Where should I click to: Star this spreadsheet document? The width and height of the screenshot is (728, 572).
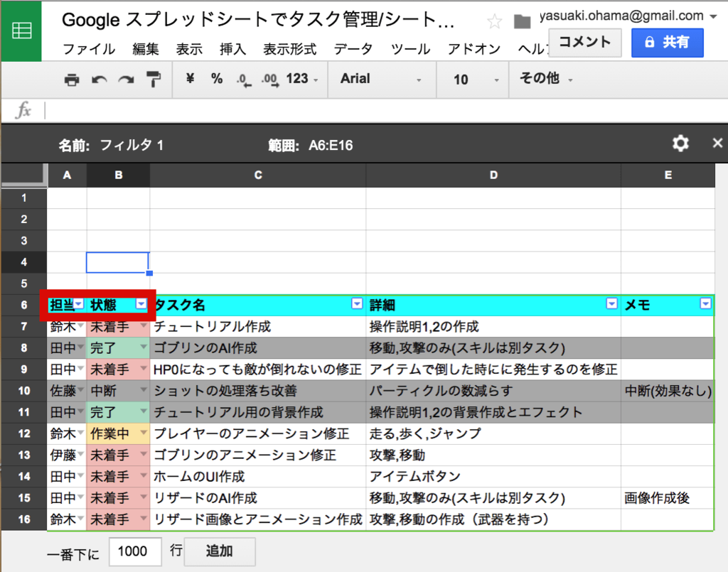pos(495,21)
